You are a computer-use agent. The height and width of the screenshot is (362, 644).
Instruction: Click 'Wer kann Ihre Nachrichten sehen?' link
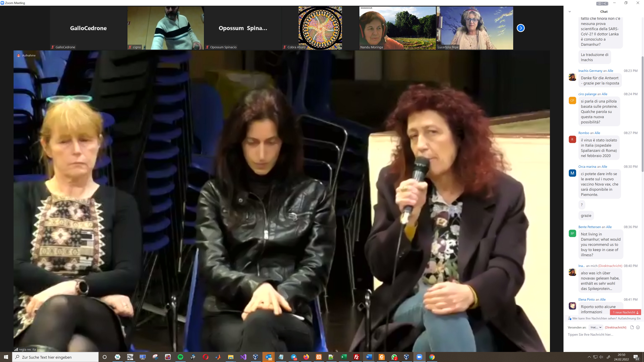[595, 318]
